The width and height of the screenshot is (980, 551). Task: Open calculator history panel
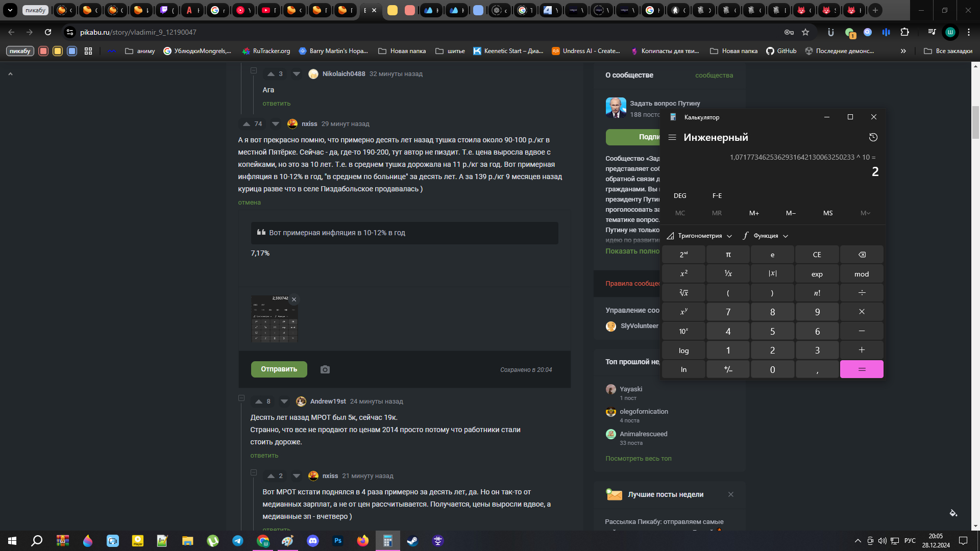873,137
